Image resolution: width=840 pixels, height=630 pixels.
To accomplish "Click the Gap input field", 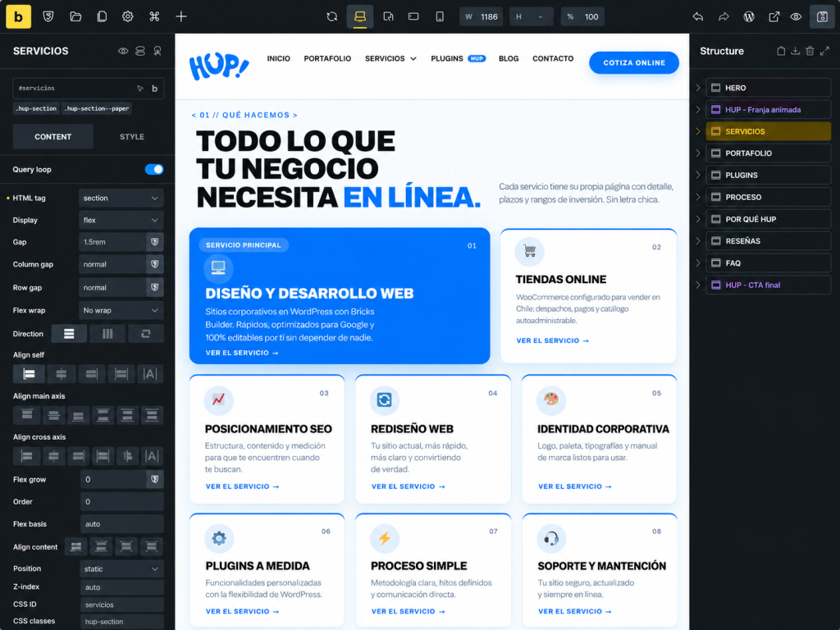I will 112,242.
